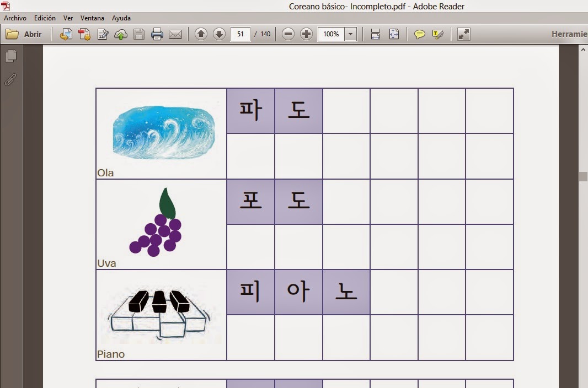Enter fullscreen reading mode

click(x=463, y=34)
